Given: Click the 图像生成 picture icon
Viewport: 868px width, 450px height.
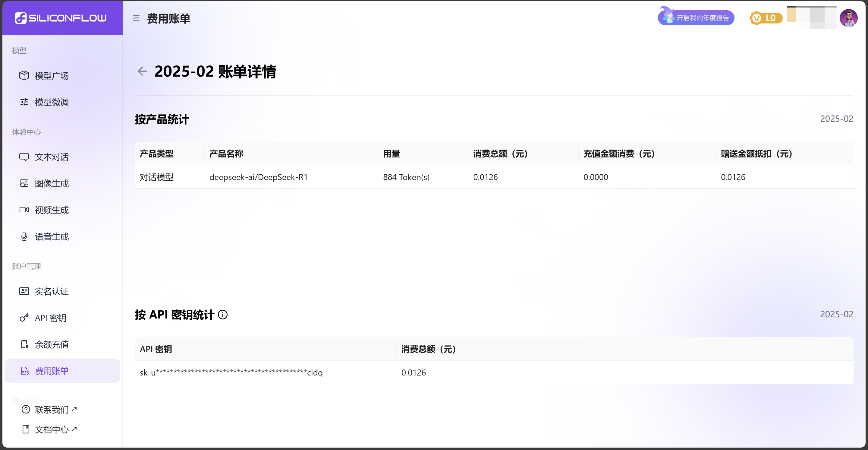Looking at the screenshot, I should (24, 183).
